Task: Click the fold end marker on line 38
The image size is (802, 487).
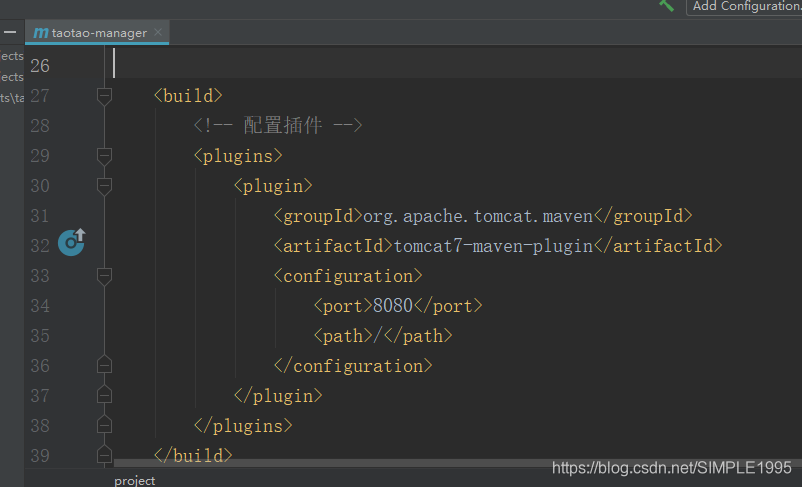Action: (104, 425)
